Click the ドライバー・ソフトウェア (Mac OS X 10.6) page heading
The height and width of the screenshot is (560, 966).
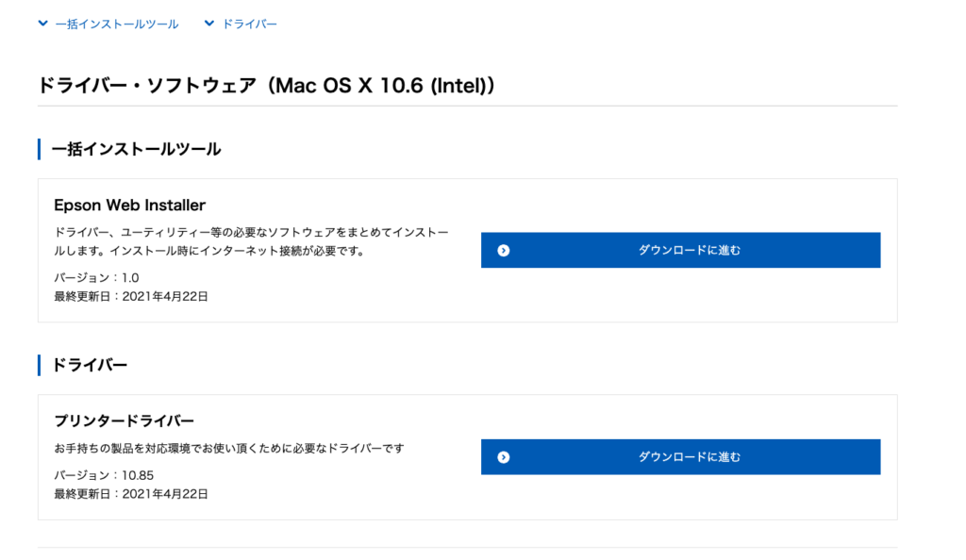coord(267,86)
